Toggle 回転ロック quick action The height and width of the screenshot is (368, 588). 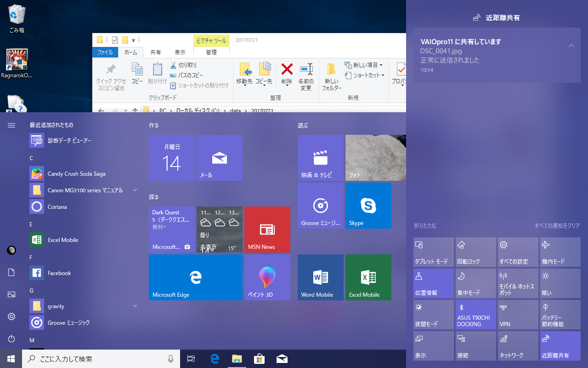(x=476, y=252)
